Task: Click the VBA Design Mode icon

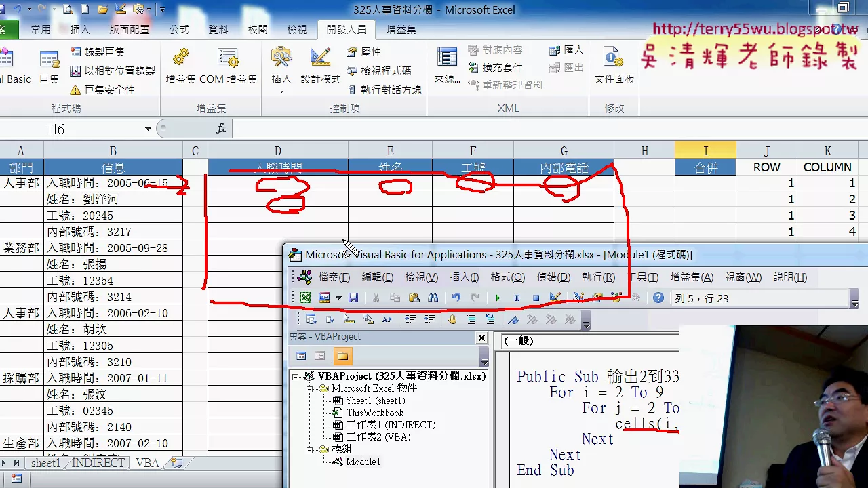Action: click(x=555, y=298)
